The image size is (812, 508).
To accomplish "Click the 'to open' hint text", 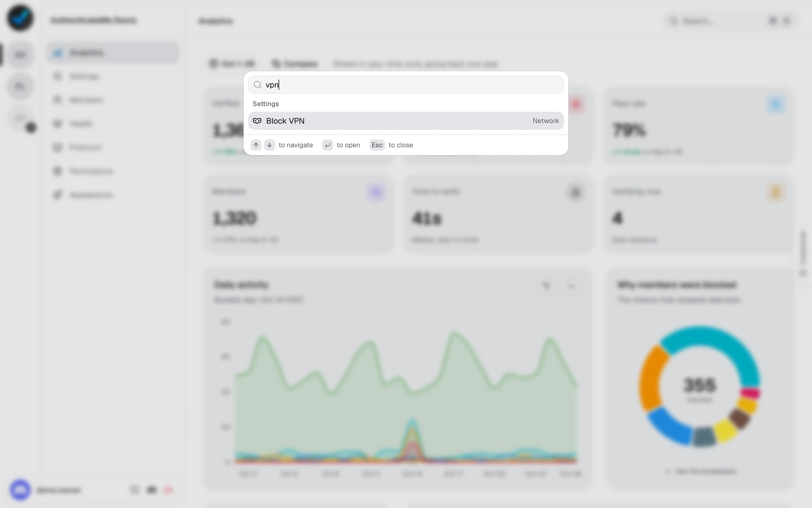I will pyautogui.click(x=348, y=145).
